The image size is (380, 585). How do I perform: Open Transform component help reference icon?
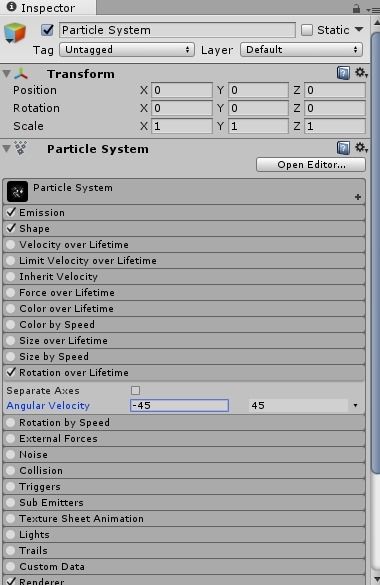(343, 73)
